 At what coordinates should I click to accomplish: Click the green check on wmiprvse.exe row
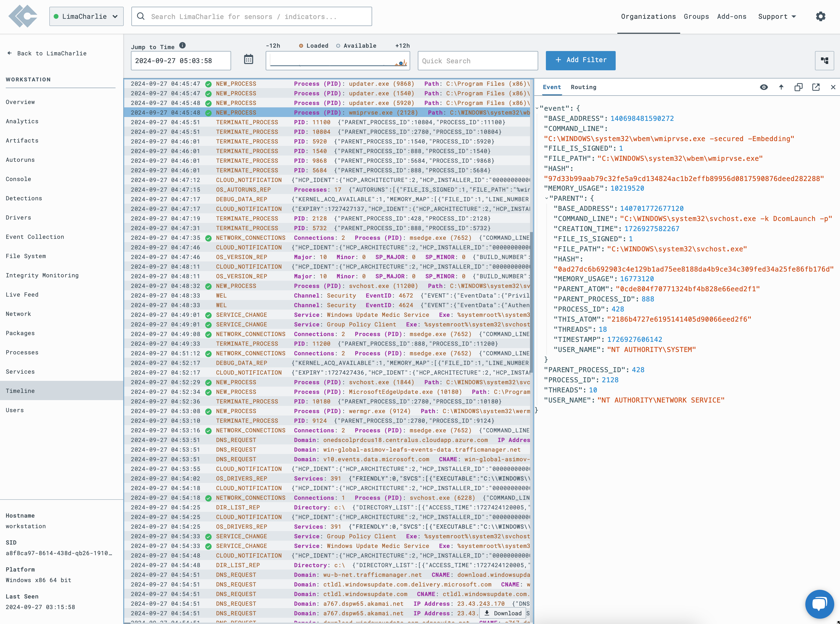(x=208, y=113)
